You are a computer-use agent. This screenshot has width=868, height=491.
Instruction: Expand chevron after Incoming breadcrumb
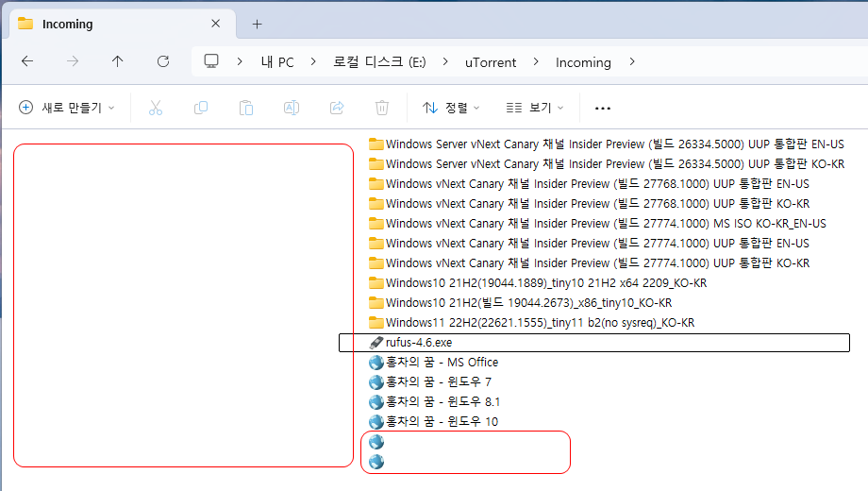click(x=631, y=61)
